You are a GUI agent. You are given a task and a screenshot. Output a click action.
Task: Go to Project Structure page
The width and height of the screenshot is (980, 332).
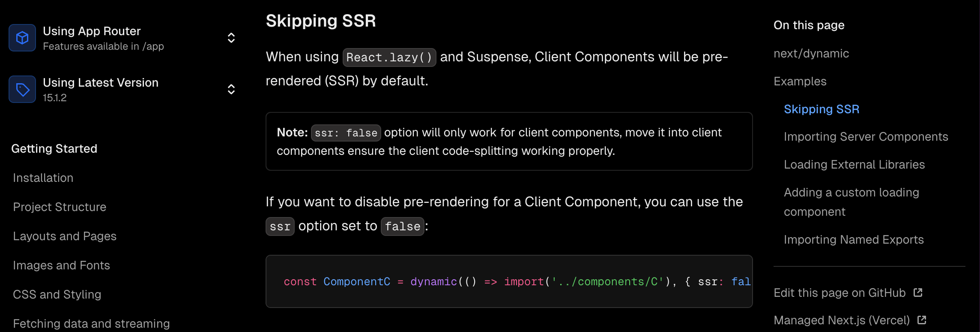(60, 207)
